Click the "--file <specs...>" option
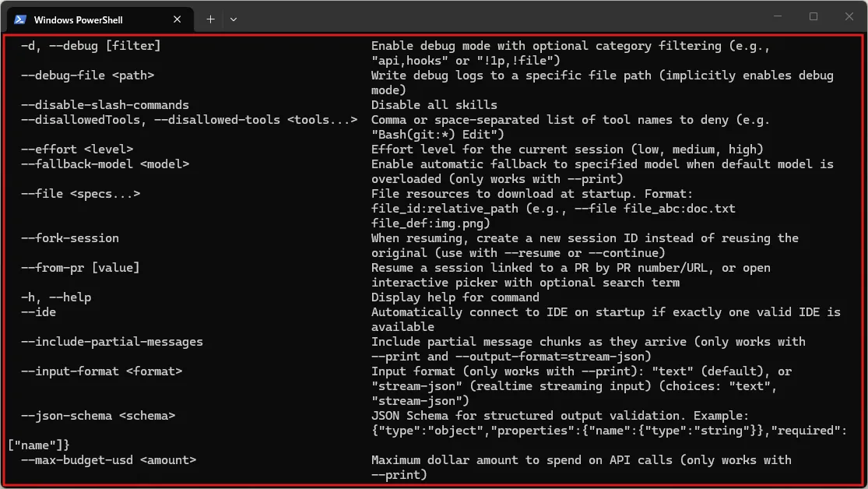The width and height of the screenshot is (868, 489). [x=81, y=194]
